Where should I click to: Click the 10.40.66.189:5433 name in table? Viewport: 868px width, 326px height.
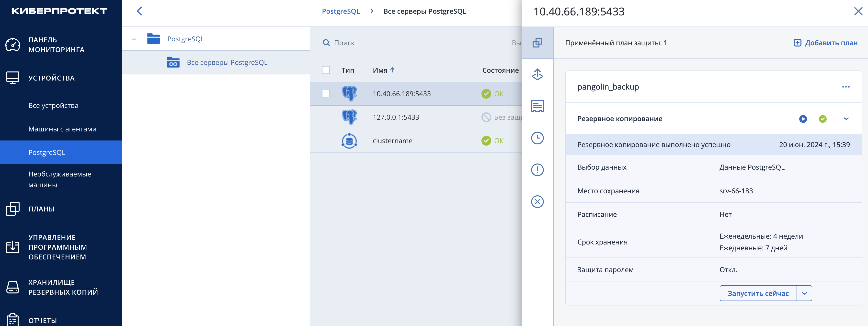[402, 94]
